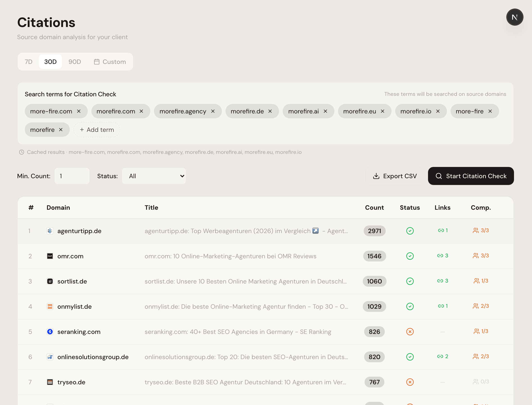The image size is (532, 405).
Task: Open the onlinesolutionsgroup.de domain
Action: [x=93, y=357]
